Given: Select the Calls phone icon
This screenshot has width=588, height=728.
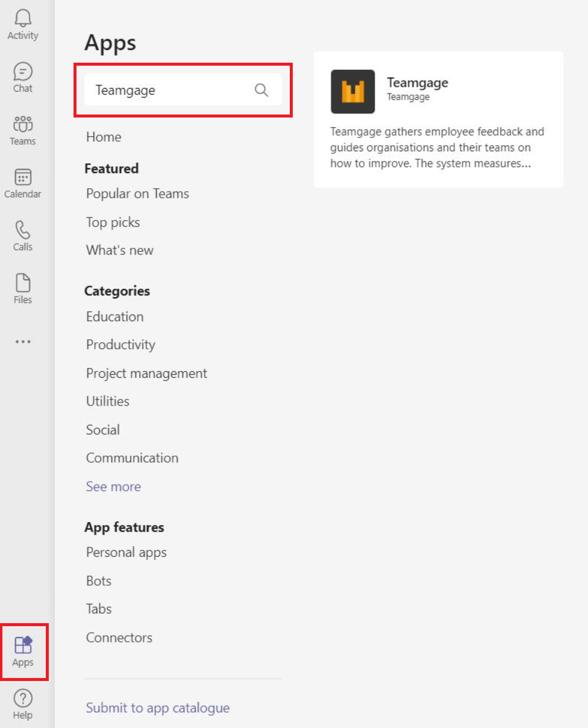Looking at the screenshot, I should [x=23, y=230].
